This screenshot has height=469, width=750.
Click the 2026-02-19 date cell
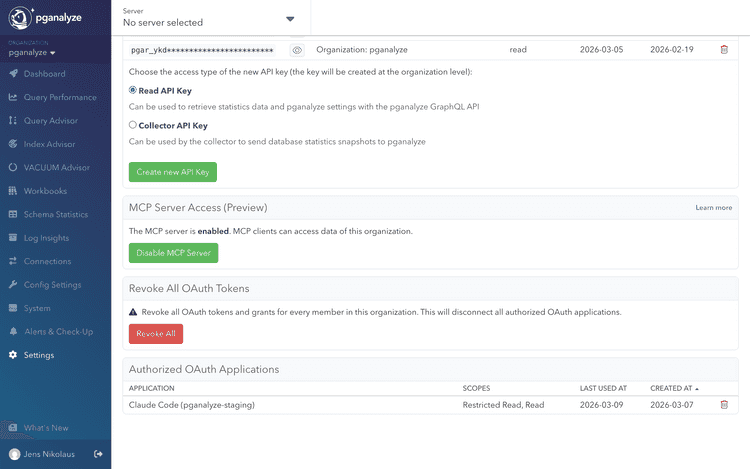pyautogui.click(x=672, y=50)
